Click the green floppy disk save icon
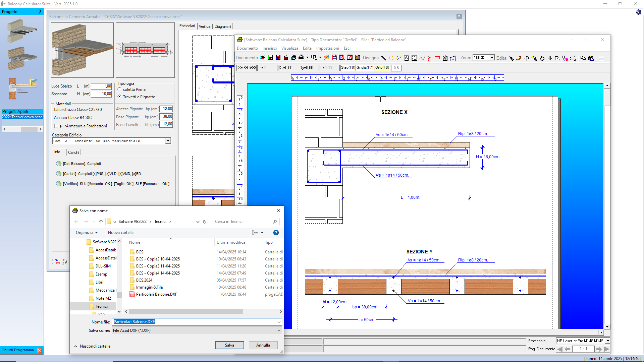This screenshot has width=644, height=362. click(x=270, y=58)
